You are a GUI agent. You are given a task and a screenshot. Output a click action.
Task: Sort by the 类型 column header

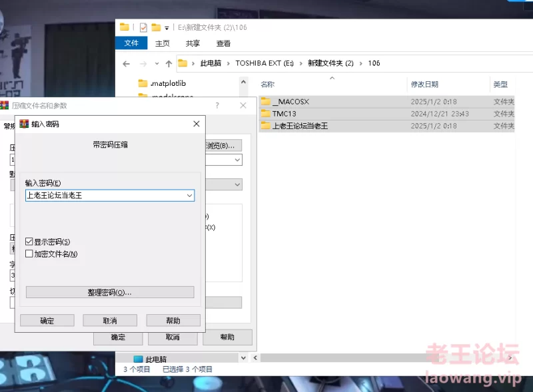click(x=500, y=85)
